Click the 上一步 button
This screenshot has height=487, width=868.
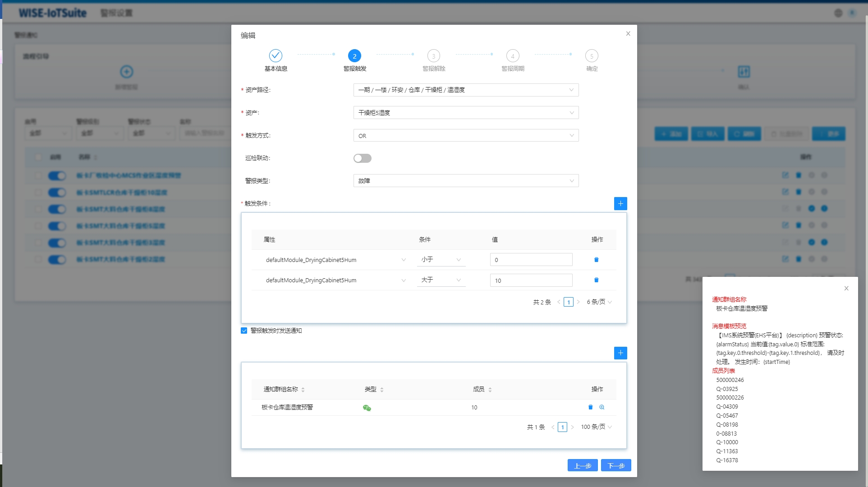coord(582,465)
